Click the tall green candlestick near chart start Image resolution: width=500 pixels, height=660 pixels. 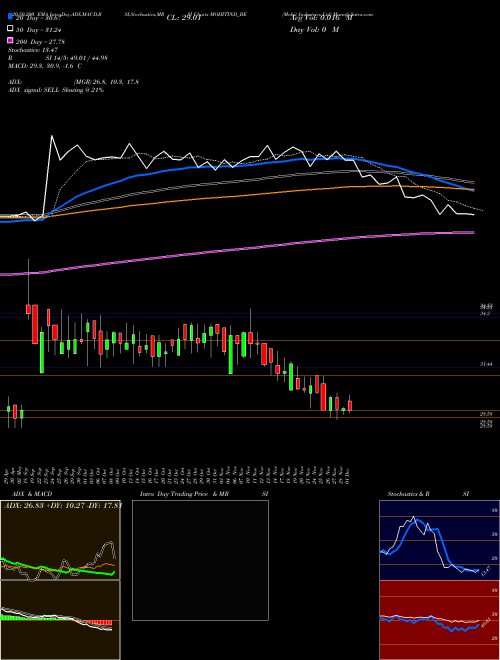coord(42,352)
